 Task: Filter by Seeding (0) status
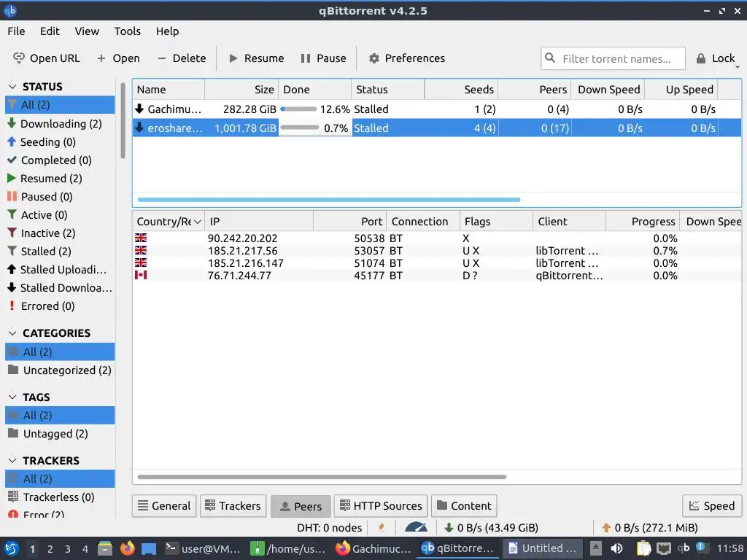point(60,142)
